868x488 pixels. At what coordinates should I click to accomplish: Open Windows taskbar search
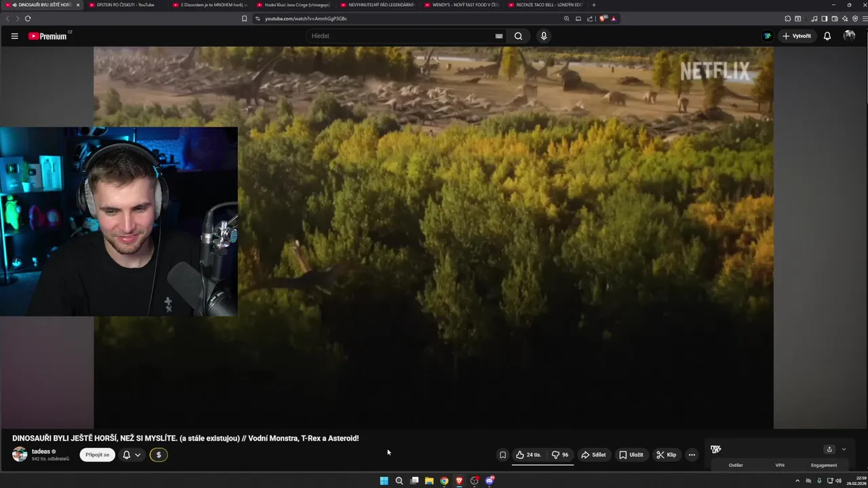coord(399,481)
